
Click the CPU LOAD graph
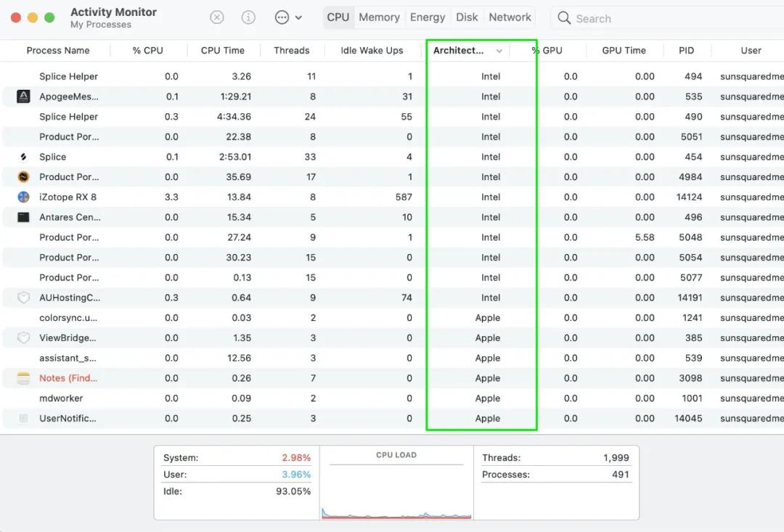tap(396, 493)
